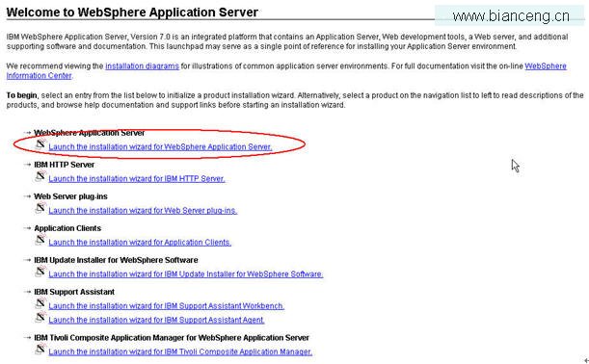Click the "Application Clients" section heading

click(x=67, y=228)
